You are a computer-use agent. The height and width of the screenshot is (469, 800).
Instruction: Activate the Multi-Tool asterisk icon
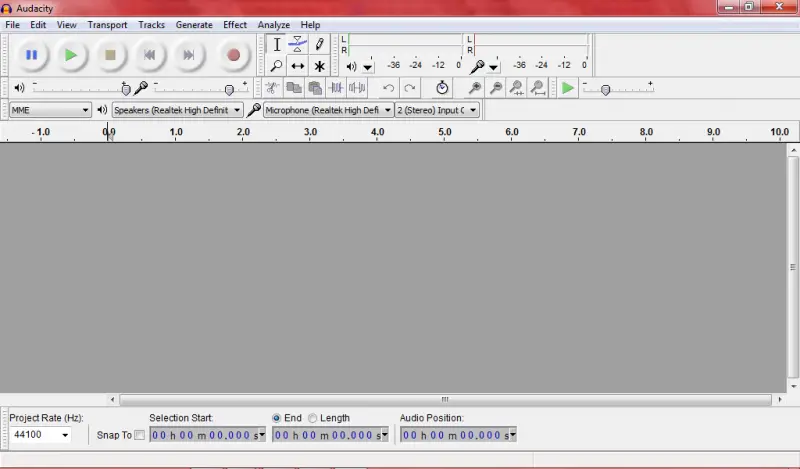319,66
